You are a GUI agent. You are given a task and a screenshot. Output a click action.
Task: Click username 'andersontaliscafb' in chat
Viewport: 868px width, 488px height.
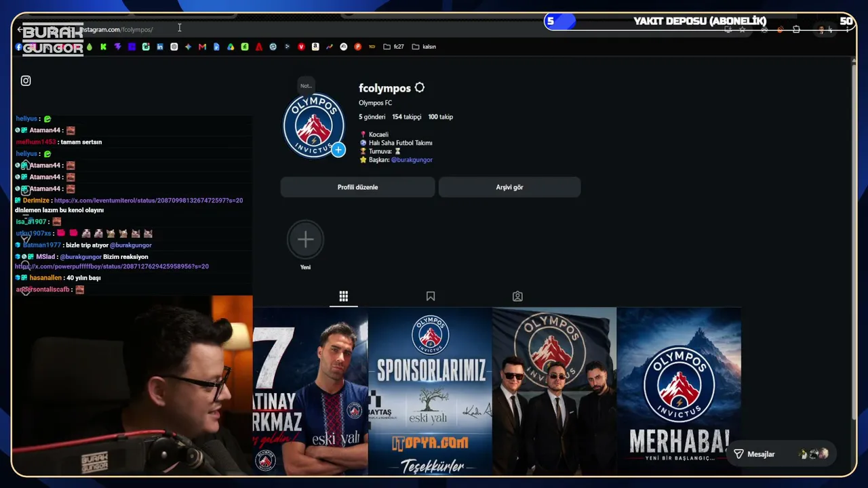click(x=43, y=289)
